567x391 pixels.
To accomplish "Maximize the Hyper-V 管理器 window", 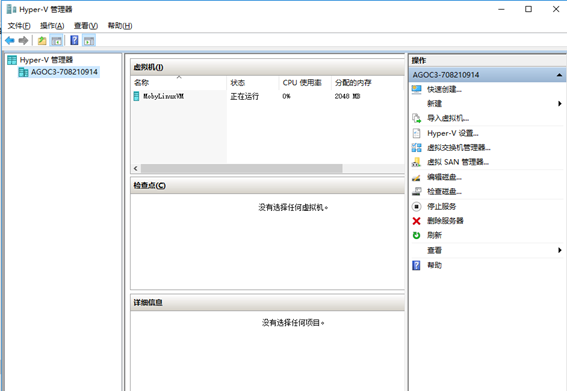I will (528, 9).
